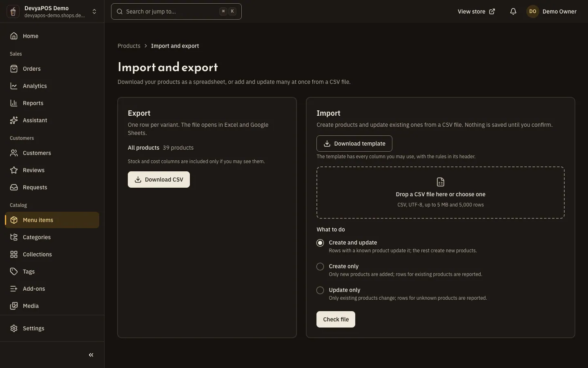Select the Update only radio option
The width and height of the screenshot is (588, 368).
click(320, 290)
